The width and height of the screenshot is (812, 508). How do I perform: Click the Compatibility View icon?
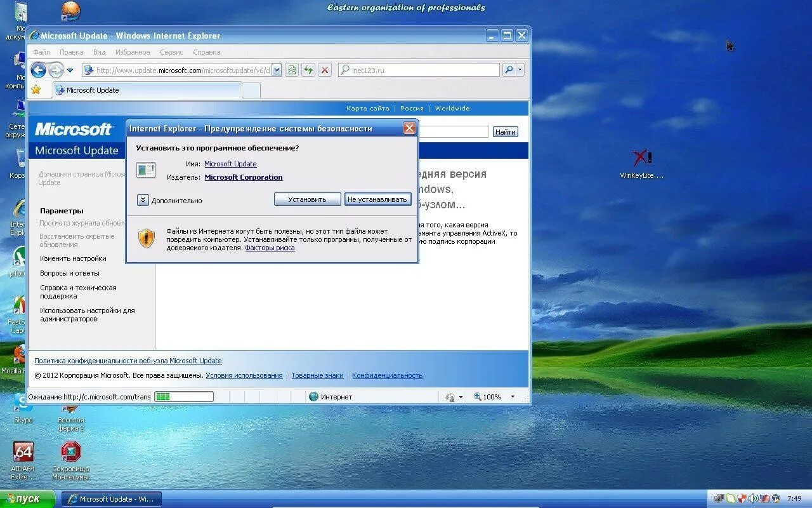(291, 70)
